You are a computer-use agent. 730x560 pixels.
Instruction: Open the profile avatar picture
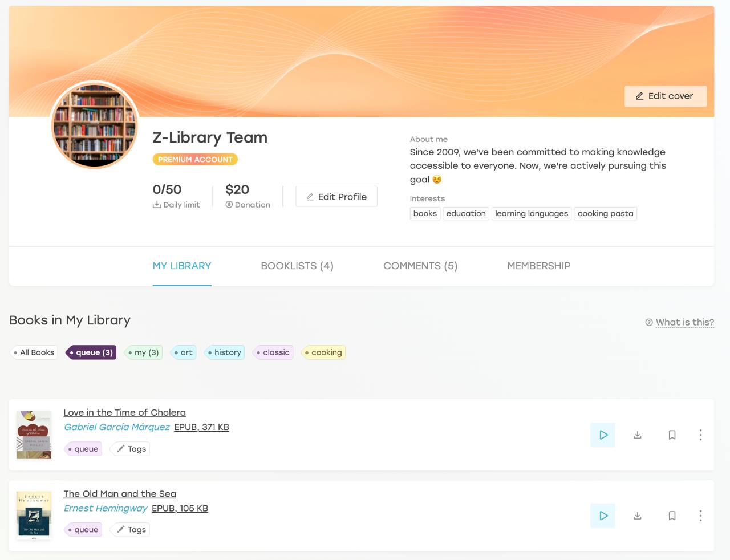click(95, 125)
